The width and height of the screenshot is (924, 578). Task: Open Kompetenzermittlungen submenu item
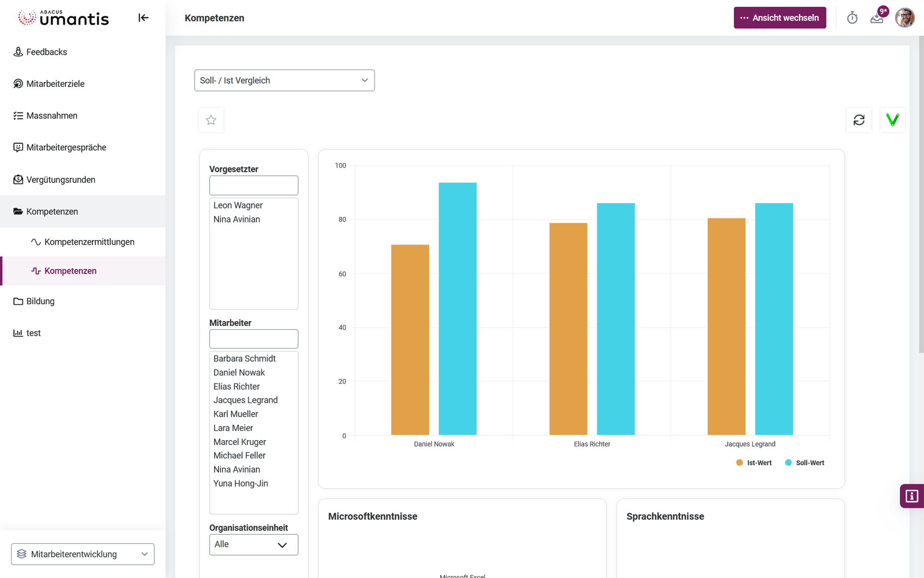(89, 242)
